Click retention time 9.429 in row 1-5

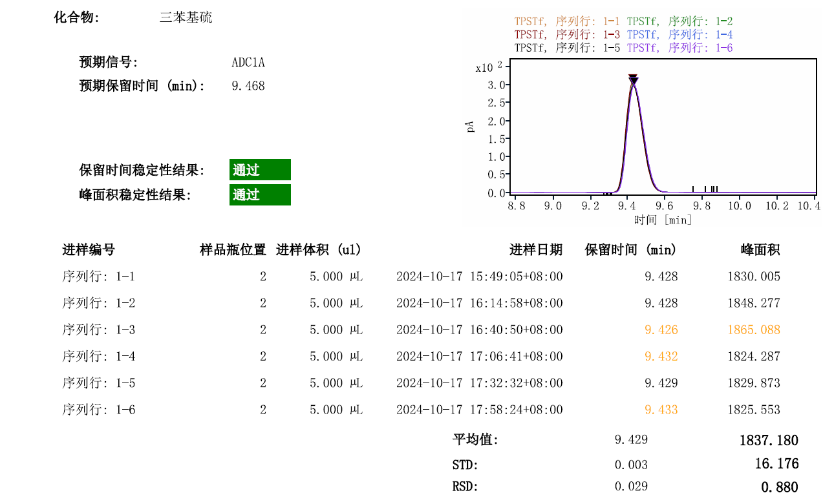[661, 383]
